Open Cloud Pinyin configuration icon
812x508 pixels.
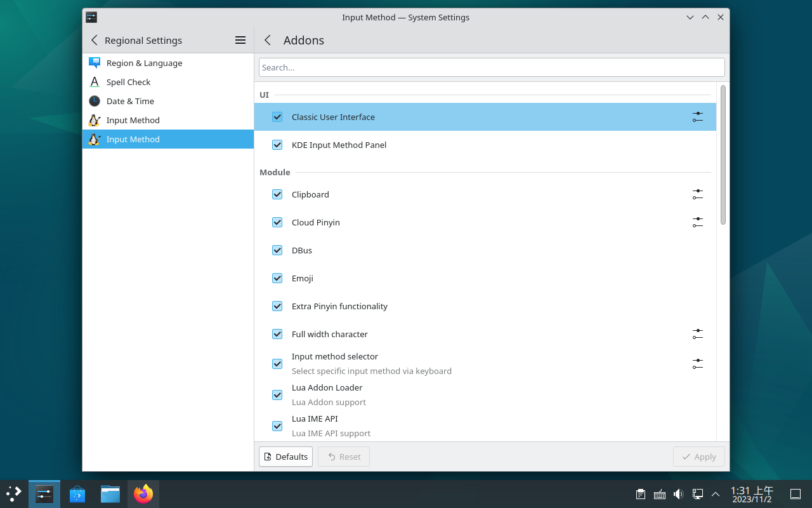tap(697, 222)
